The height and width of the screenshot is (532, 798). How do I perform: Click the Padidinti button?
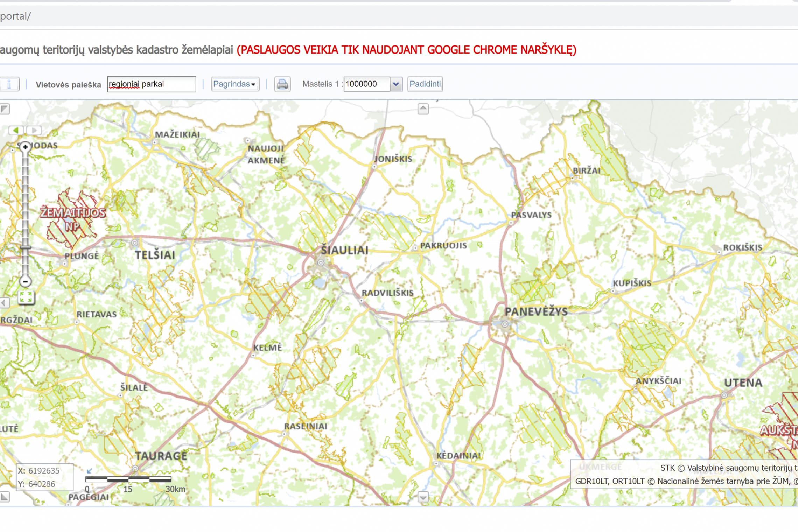425,84
